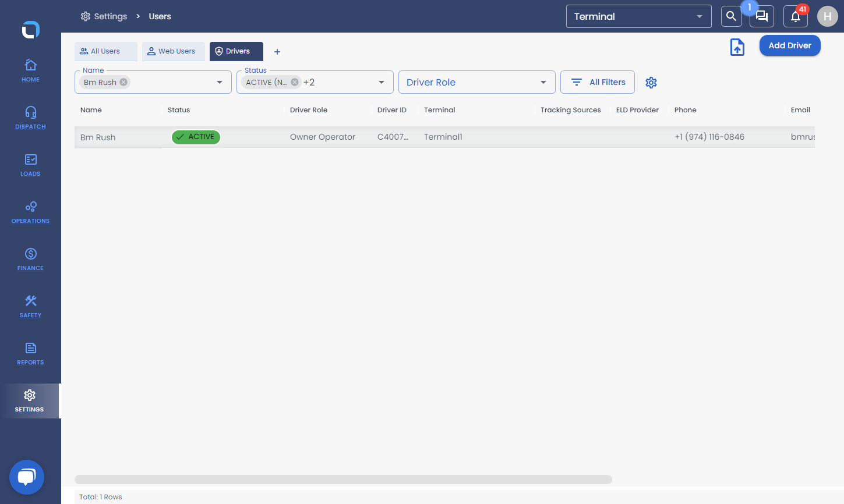Click the Terminal1 cell
This screenshot has width=844, height=504.
pyautogui.click(x=443, y=137)
